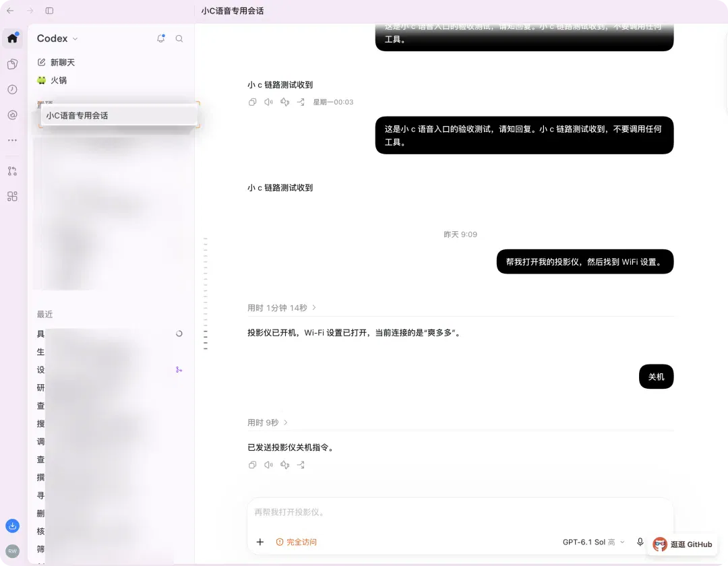Open recent chat starting with 核
The image size is (728, 566).
109,531
